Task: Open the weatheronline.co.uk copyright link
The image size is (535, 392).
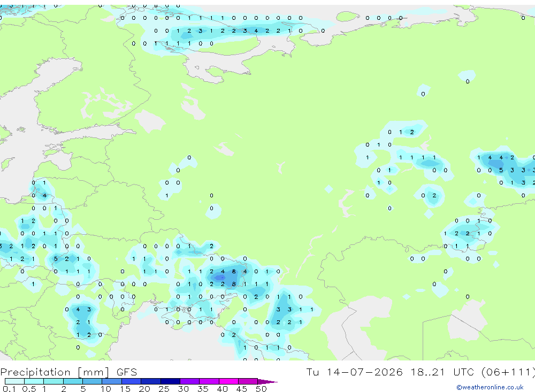Action: click(490, 387)
